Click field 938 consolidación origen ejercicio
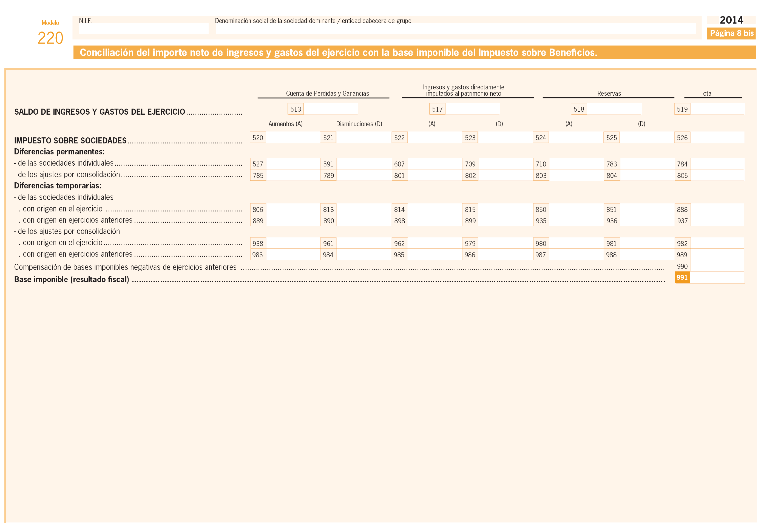Viewport: 761px width, 532px height. tap(293, 243)
